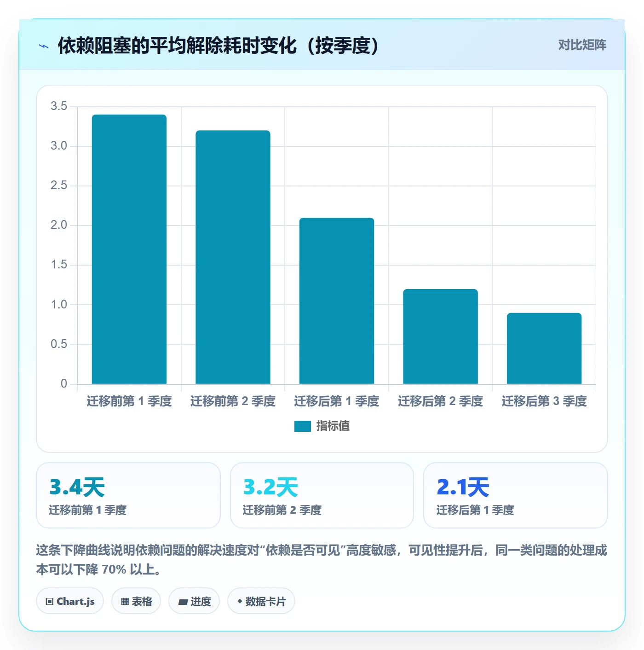
Task: Click the 进度 tag chip
Action: [x=194, y=601]
